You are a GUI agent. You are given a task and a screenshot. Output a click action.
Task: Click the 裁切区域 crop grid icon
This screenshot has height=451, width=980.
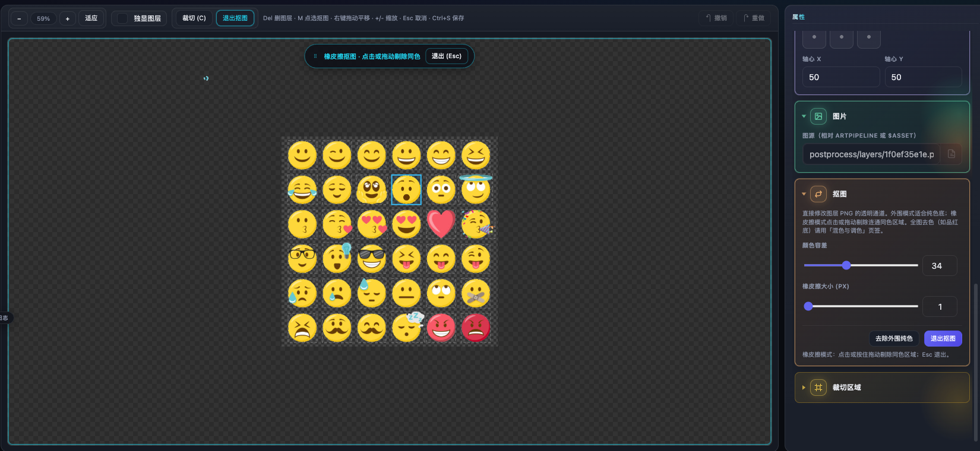(x=818, y=388)
